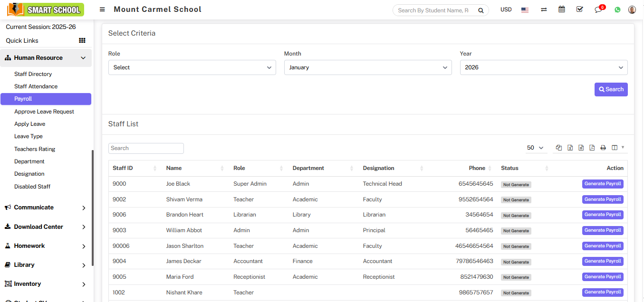Click the switch session arrows icon

coord(544,9)
